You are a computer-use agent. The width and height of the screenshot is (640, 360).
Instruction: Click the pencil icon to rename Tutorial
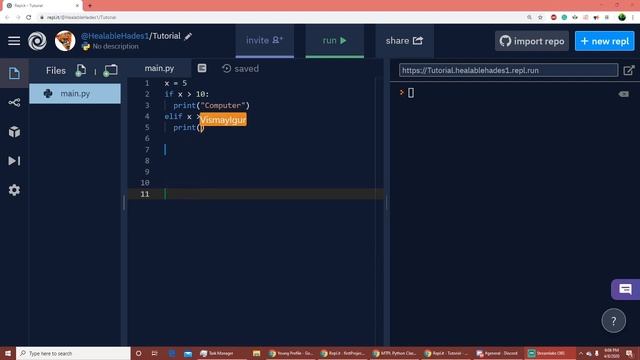[188, 36]
